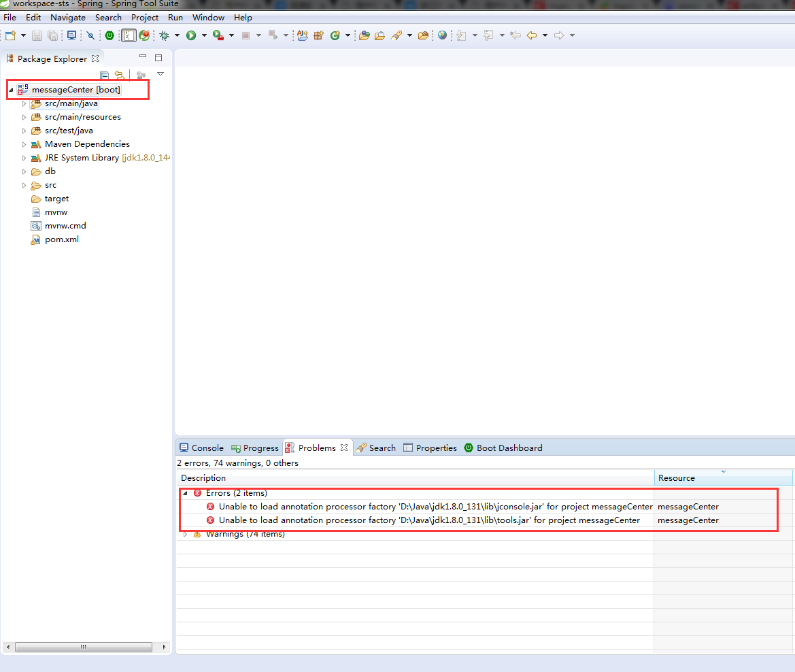Toggle Link with Editor in Package Explorer
This screenshot has height=672, width=795.
[120, 75]
